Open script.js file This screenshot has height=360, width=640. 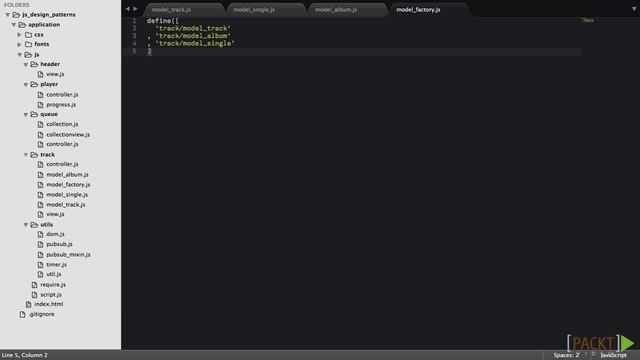(x=51, y=295)
